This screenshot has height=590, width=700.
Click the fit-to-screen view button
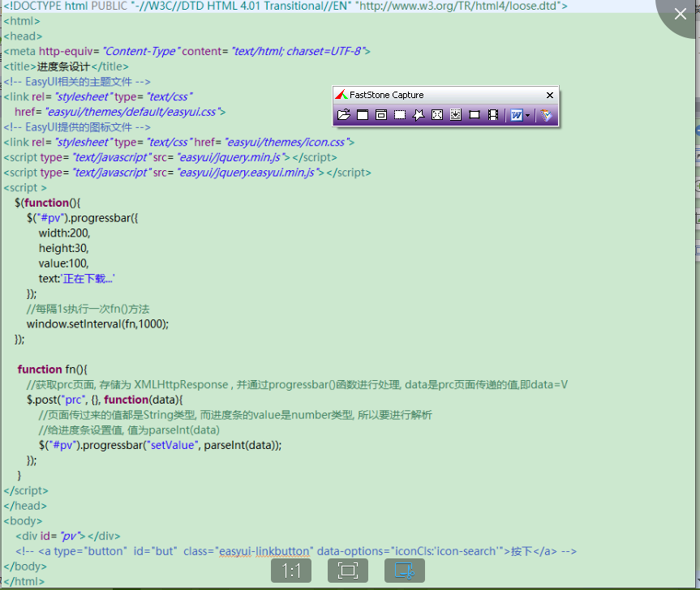tap(348, 571)
